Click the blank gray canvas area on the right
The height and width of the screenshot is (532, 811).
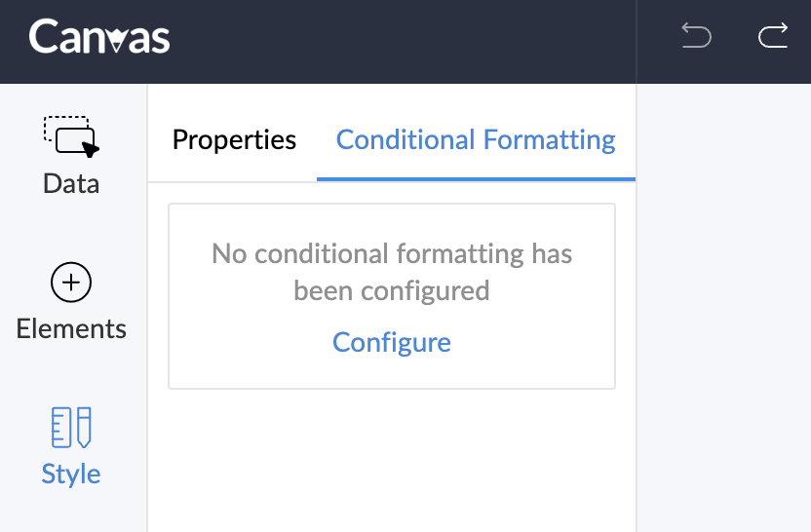723,312
